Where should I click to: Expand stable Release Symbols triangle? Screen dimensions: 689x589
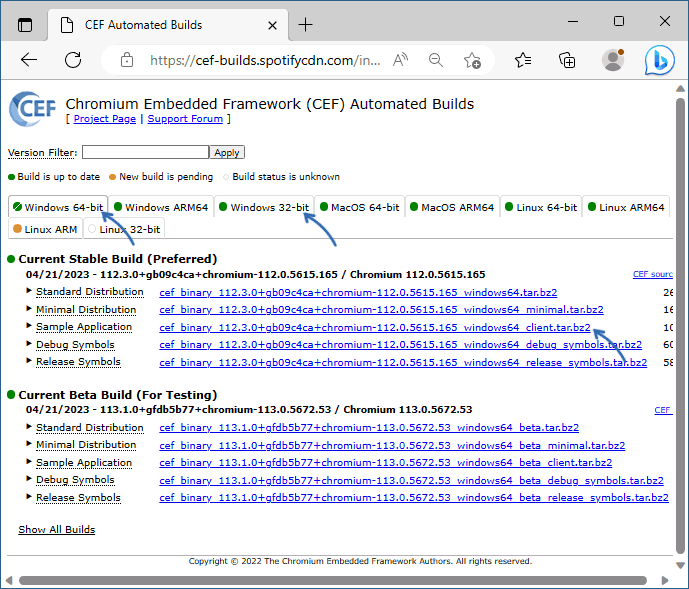click(29, 360)
